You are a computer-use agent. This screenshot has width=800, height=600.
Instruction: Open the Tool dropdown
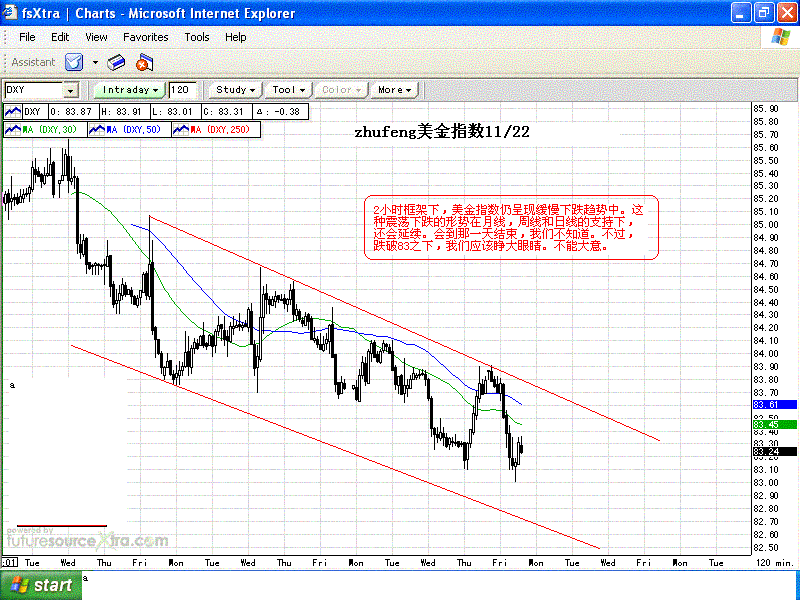click(x=288, y=90)
